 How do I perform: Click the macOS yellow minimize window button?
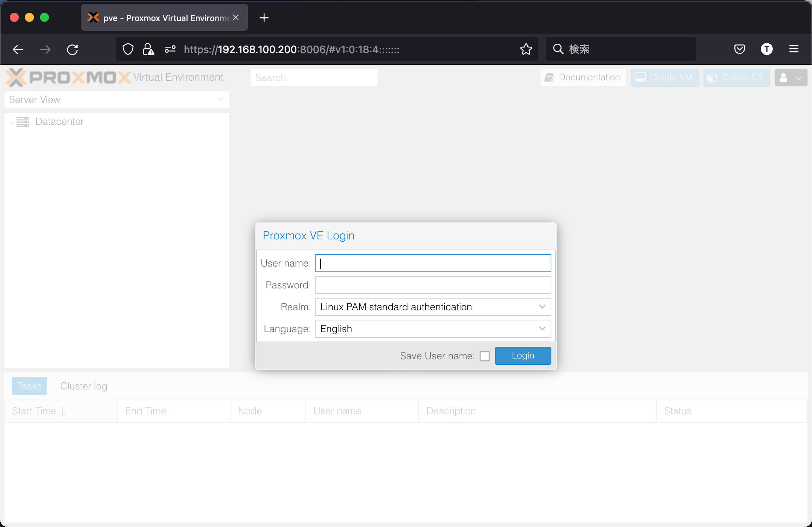coord(29,17)
